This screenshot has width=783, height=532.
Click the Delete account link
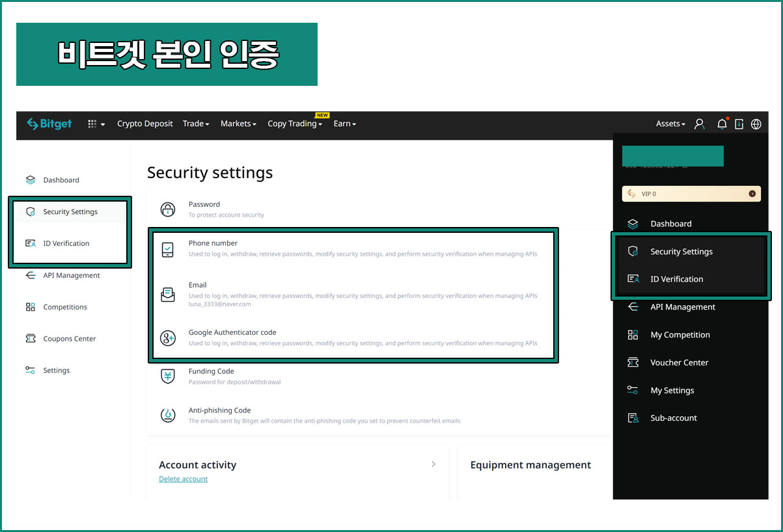(x=184, y=479)
